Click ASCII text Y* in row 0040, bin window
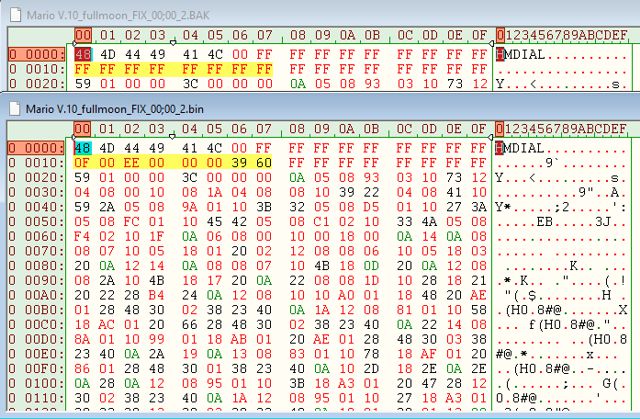This screenshot has height=419, width=640. tap(504, 207)
